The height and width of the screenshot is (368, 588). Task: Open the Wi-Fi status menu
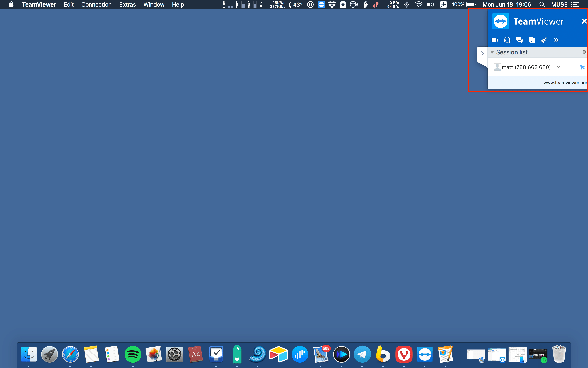[418, 4]
